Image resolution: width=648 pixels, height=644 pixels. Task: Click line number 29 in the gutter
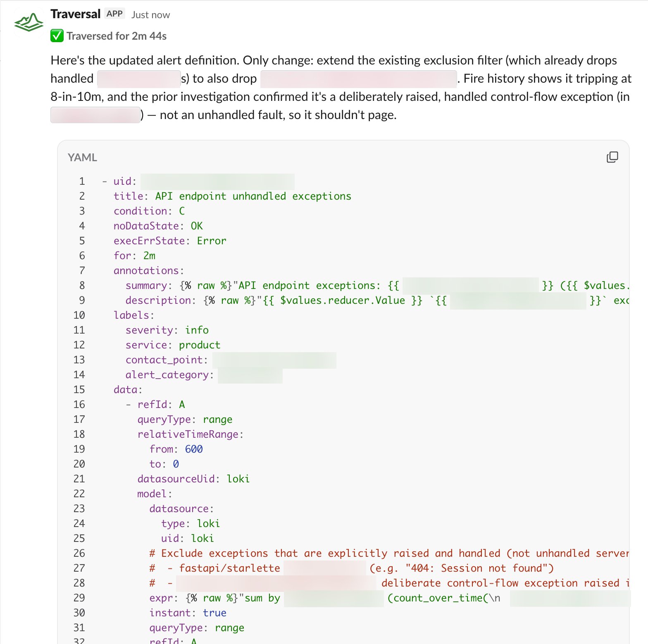click(79, 598)
